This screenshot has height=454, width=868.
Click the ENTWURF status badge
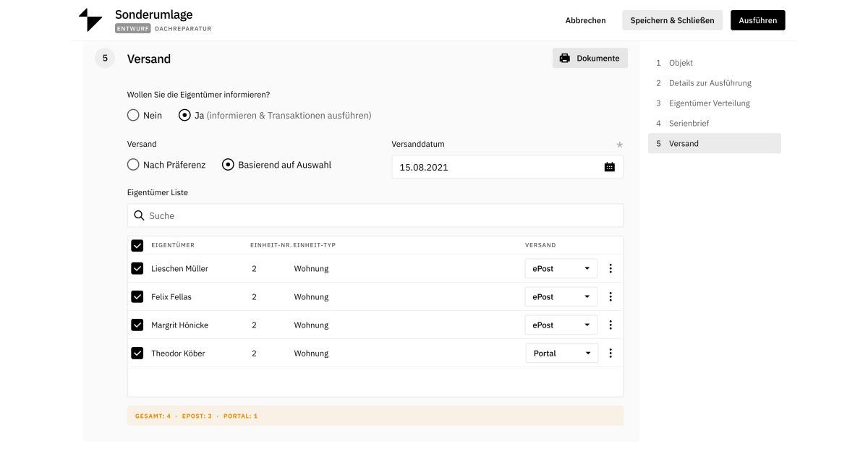(x=133, y=29)
